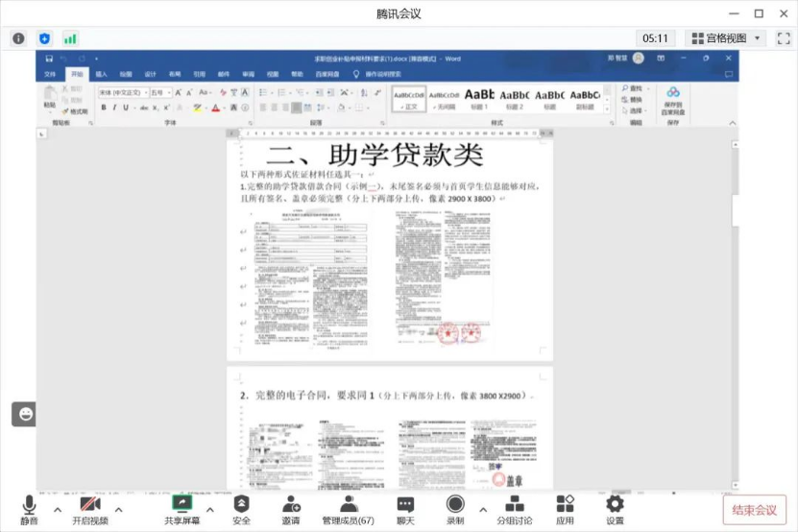Open the Chat panel
Image resolution: width=798 pixels, height=532 pixels.
[x=405, y=509]
